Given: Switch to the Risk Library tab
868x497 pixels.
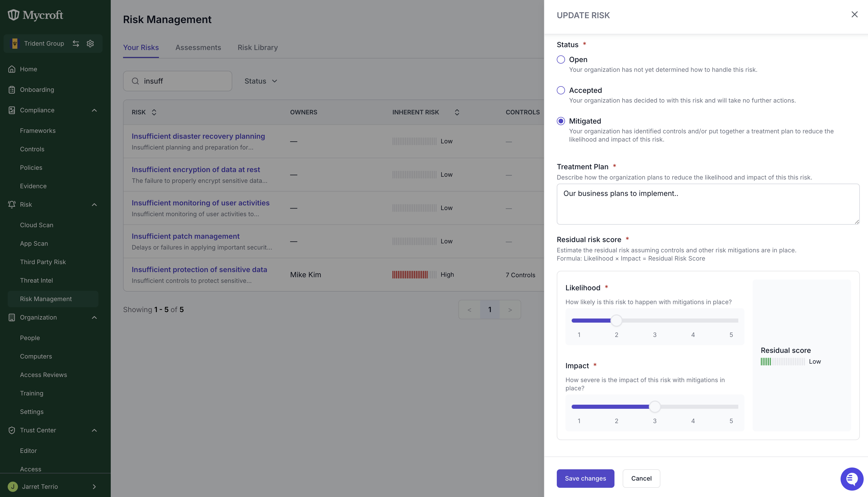Looking at the screenshot, I should (x=258, y=47).
